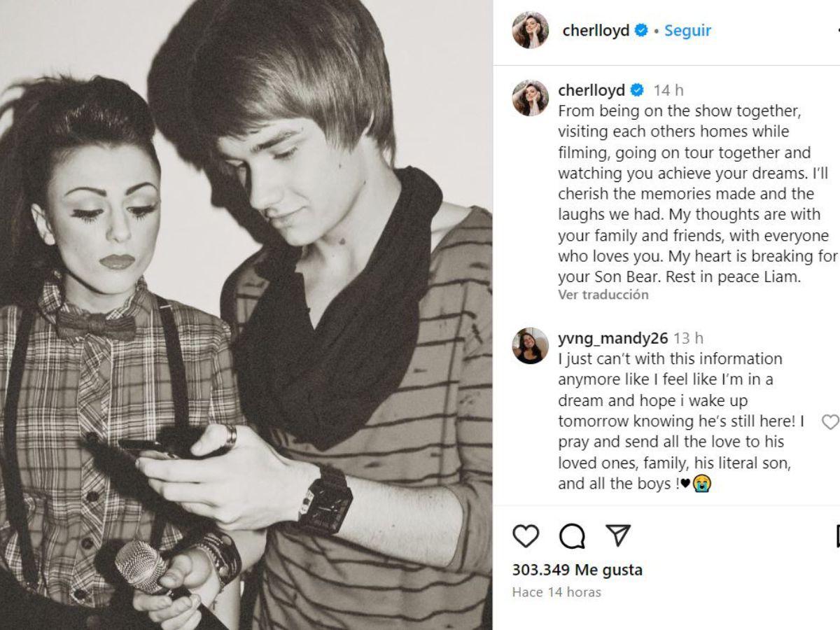Click the caption's 14 h timestamp
The height and width of the screenshot is (630, 840).
tap(668, 90)
